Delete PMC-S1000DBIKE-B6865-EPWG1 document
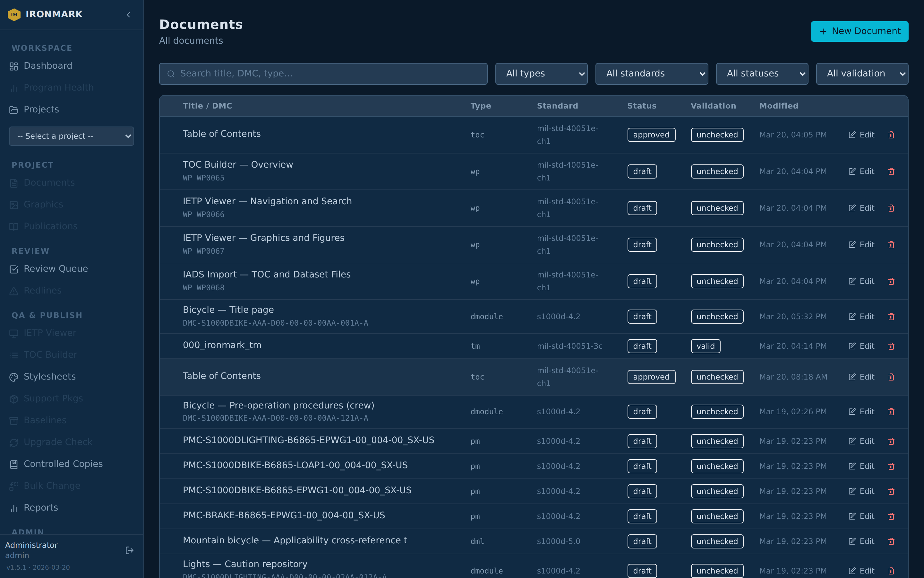The height and width of the screenshot is (578, 924). pos(891,491)
